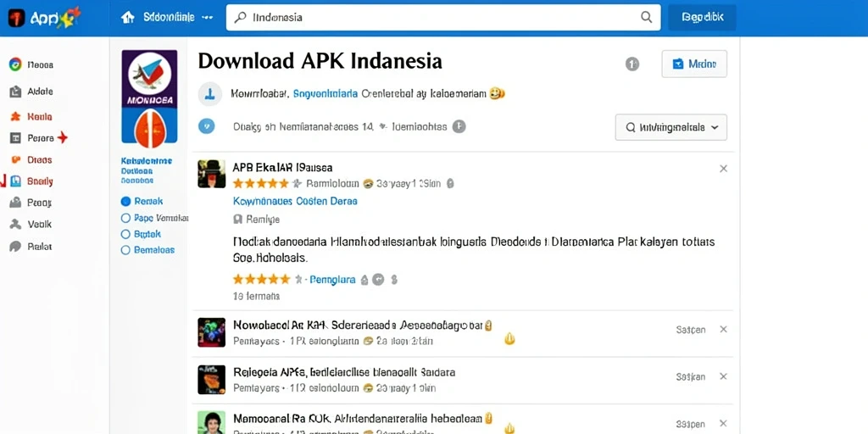
Task: Click the magnifier icon inside the search bar
Action: point(646,17)
